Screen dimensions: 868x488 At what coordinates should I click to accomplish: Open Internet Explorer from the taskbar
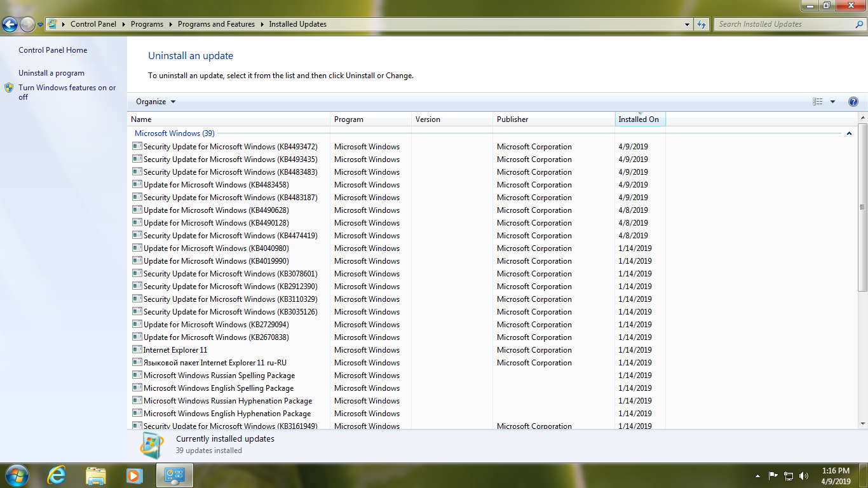57,475
